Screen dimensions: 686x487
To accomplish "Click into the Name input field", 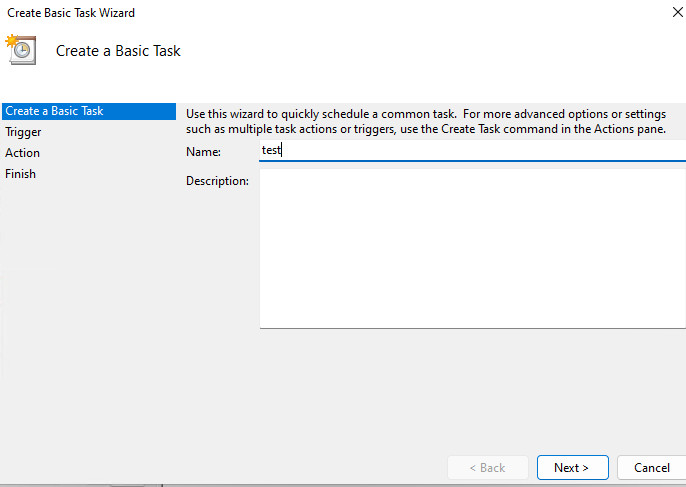I will (x=470, y=151).
